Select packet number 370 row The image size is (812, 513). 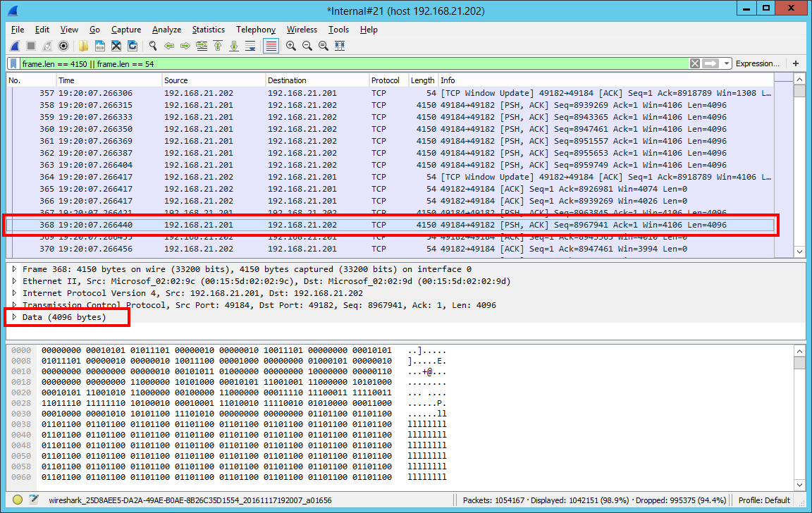coord(390,249)
